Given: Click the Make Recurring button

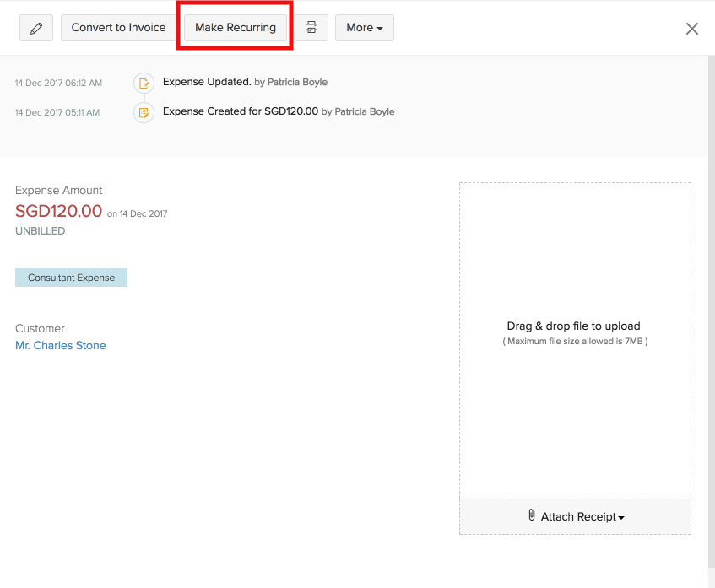Looking at the screenshot, I should 236,28.
